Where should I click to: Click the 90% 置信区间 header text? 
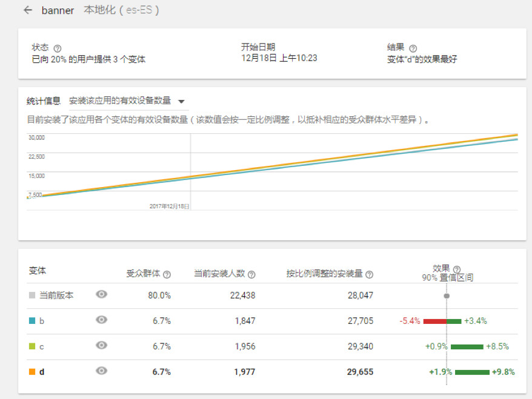(x=448, y=278)
